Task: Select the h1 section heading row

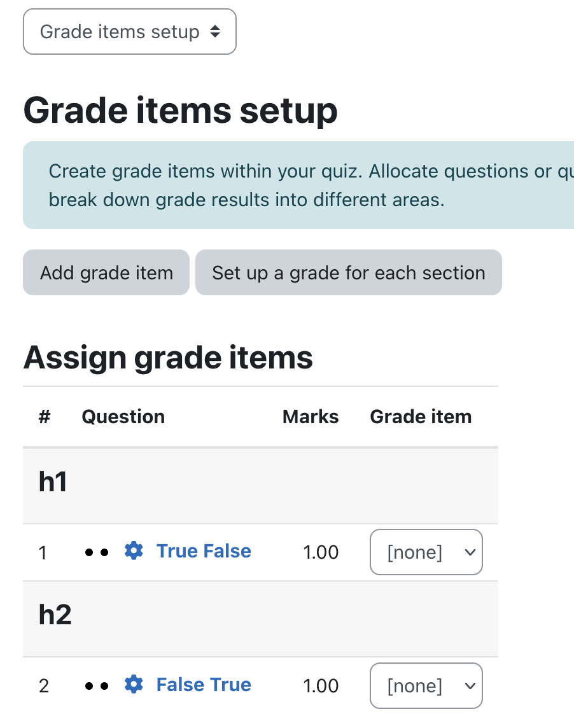Action: [x=260, y=486]
